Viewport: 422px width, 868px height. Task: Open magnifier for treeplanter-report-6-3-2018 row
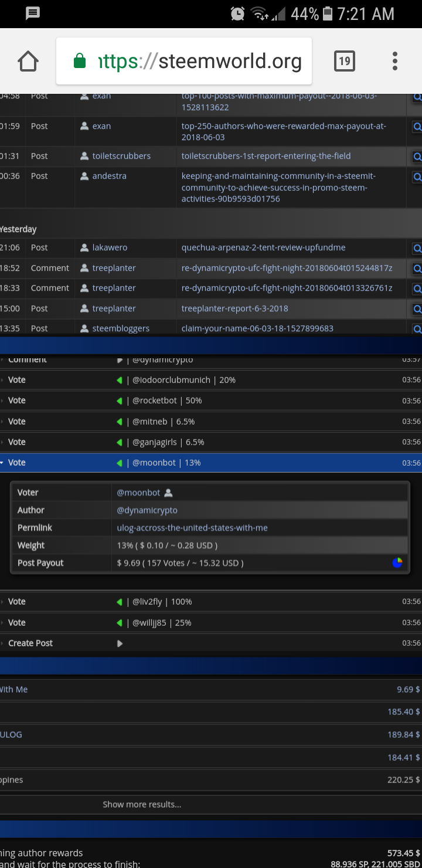click(x=417, y=309)
